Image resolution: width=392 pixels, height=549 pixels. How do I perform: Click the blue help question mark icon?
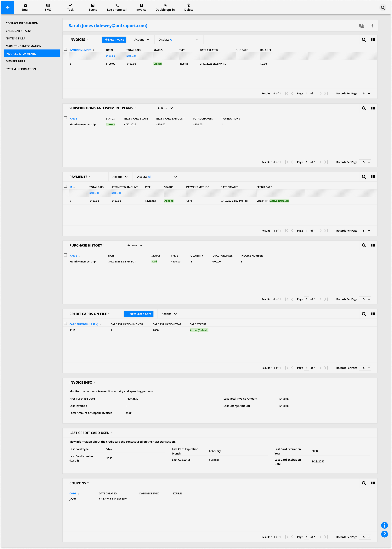tap(384, 534)
